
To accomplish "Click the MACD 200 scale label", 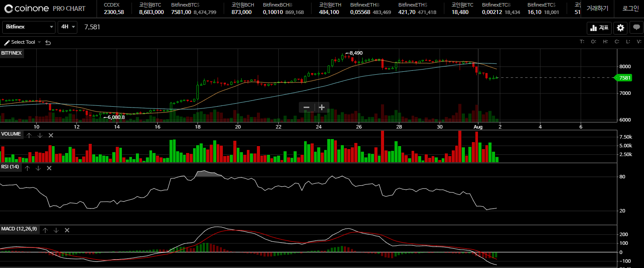I will [624, 234].
